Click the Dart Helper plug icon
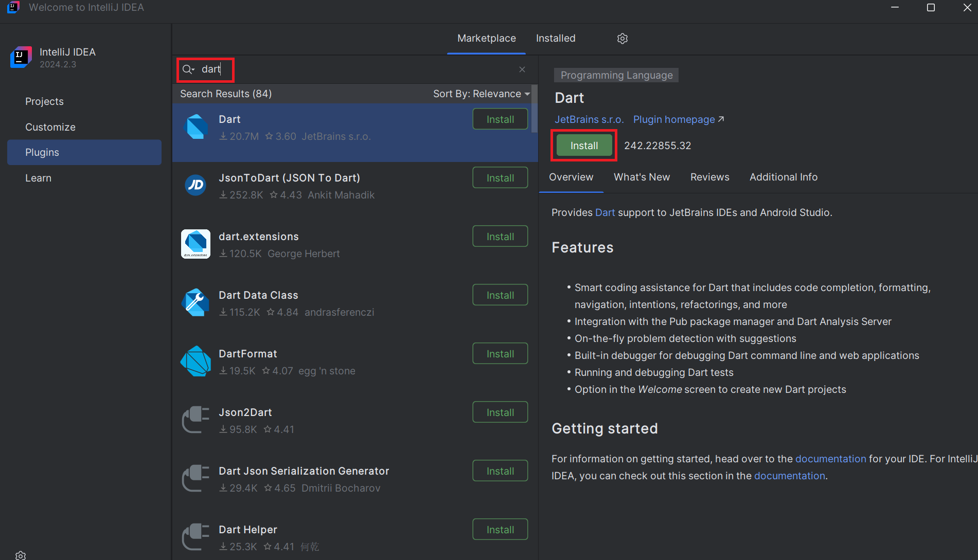Image resolution: width=978 pixels, height=560 pixels. click(195, 537)
